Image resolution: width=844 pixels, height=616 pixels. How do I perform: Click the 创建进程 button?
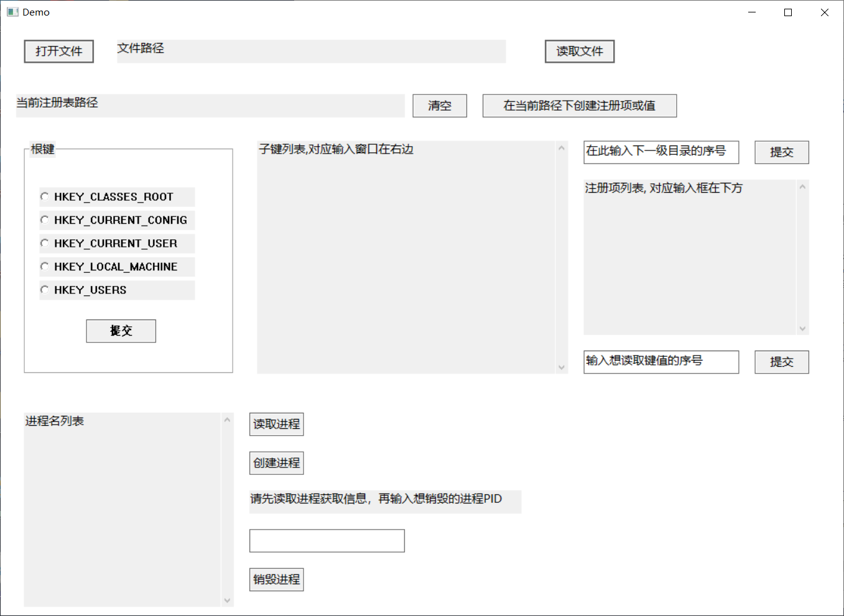tap(277, 463)
